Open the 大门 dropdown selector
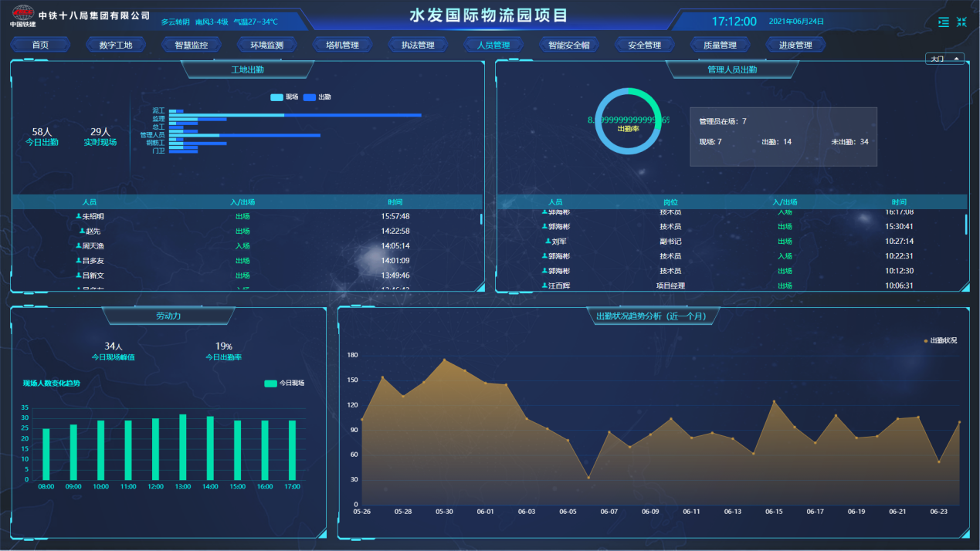Image resolution: width=980 pixels, height=551 pixels. 944,59
